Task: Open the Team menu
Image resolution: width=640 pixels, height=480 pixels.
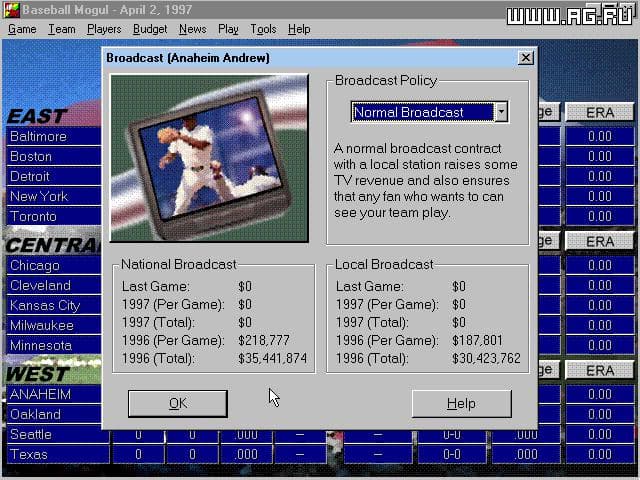Action: point(62,29)
